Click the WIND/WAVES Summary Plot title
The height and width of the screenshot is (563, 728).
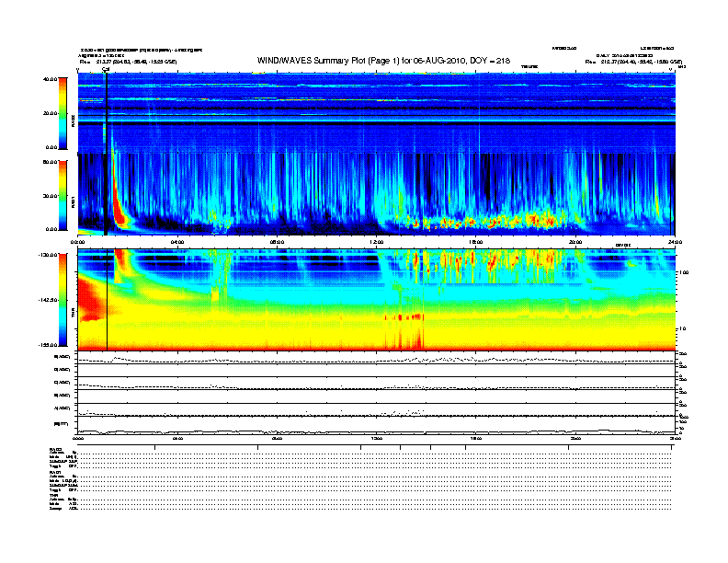pyautogui.click(x=383, y=61)
